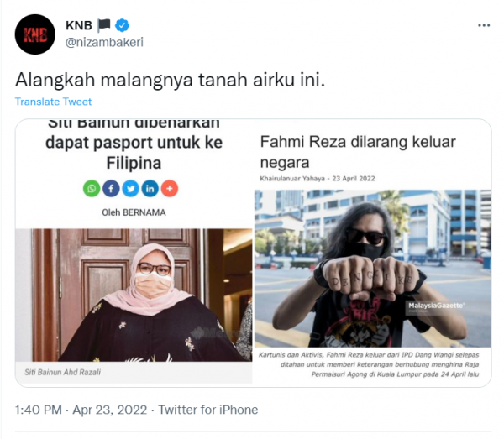Click the Fahmi Reza dilarang keluar negara headline
This screenshot has width=504, height=439.
point(358,152)
